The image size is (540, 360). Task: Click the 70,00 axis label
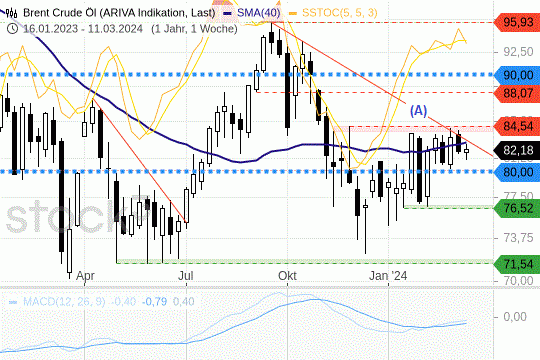tap(518, 281)
